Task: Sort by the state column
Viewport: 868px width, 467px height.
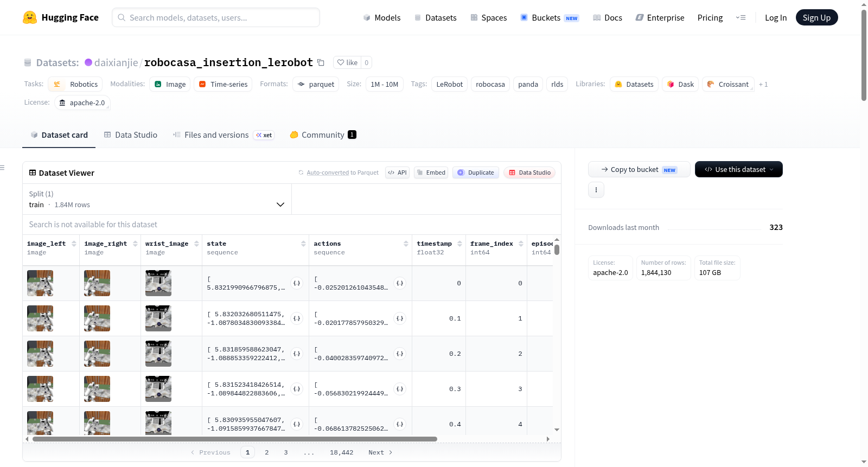Action: point(303,244)
